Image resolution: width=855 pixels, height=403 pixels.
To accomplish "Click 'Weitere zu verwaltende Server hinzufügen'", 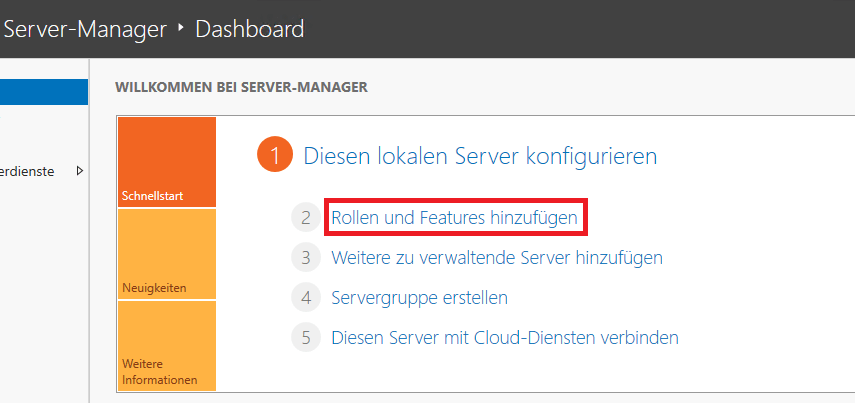I will (x=497, y=257).
